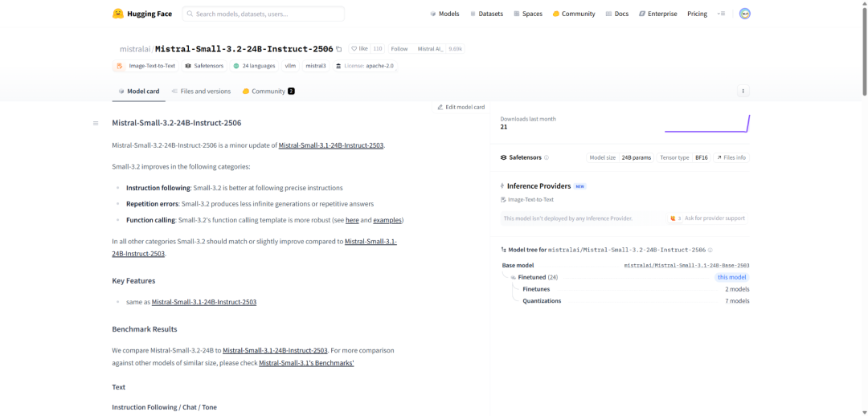Open the user avatar menu
Screen dimensions: 868x416
(744, 14)
